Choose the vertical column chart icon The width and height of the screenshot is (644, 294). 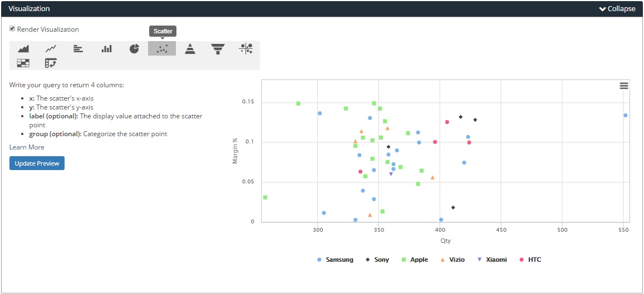click(106, 49)
